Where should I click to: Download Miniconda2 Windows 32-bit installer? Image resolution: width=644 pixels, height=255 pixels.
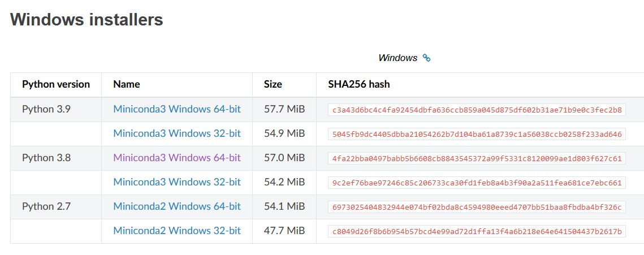(177, 230)
